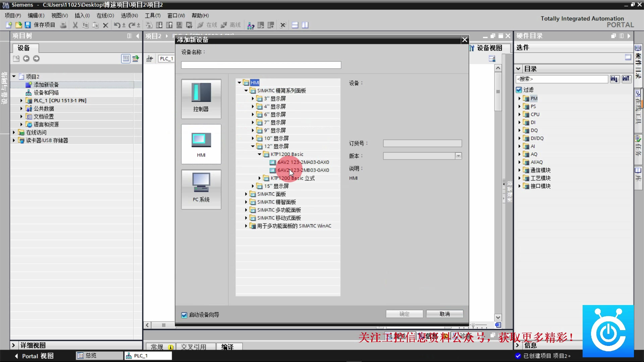This screenshot has width=644, height=362.
Task: Collapse the KTP1200 Basic folder
Action: (x=259, y=154)
